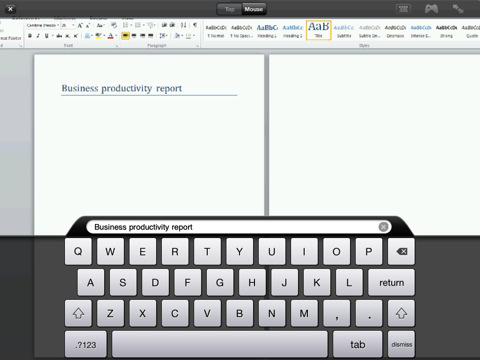Image resolution: width=480 pixels, height=360 pixels.
Task: Tap the space bar
Action: (220, 344)
